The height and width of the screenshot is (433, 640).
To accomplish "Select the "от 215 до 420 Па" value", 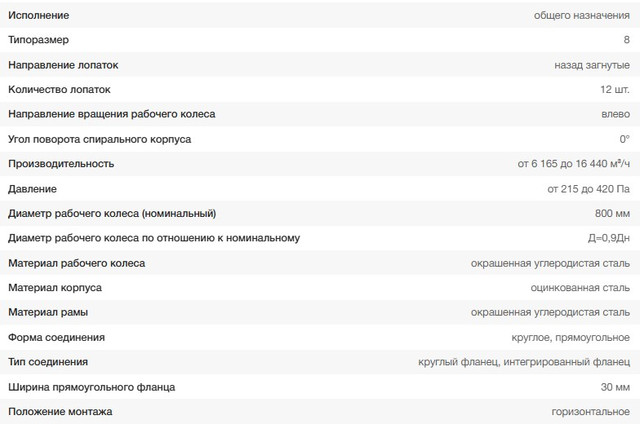I will click(589, 188).
